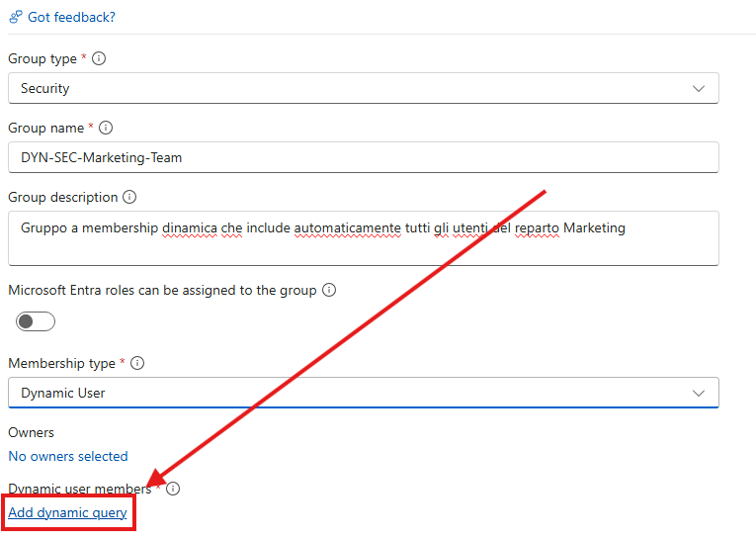The height and width of the screenshot is (539, 756).
Task: Click the Got feedback icon
Action: (16, 17)
